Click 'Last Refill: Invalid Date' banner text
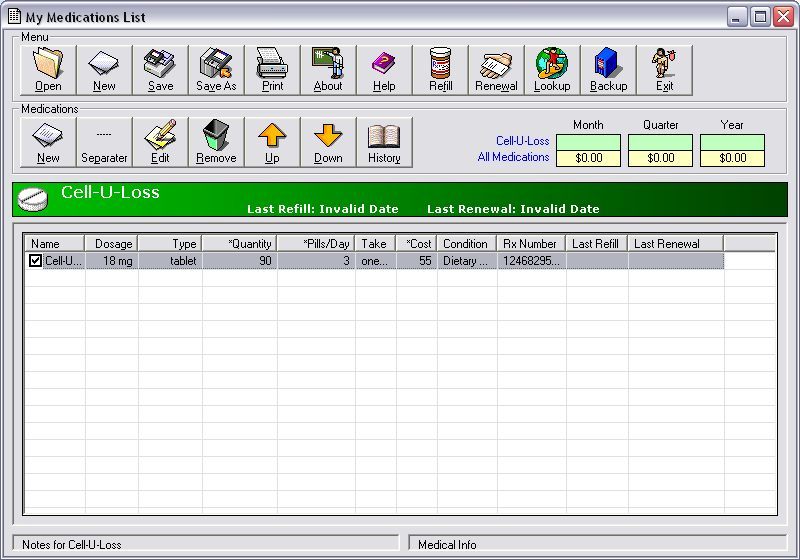This screenshot has width=800, height=560. pos(322,209)
